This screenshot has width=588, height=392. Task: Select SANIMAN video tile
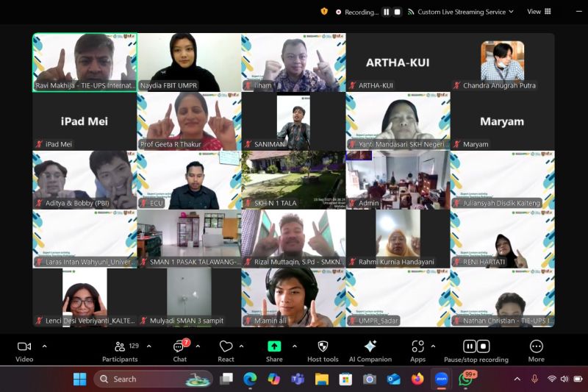tap(293, 121)
